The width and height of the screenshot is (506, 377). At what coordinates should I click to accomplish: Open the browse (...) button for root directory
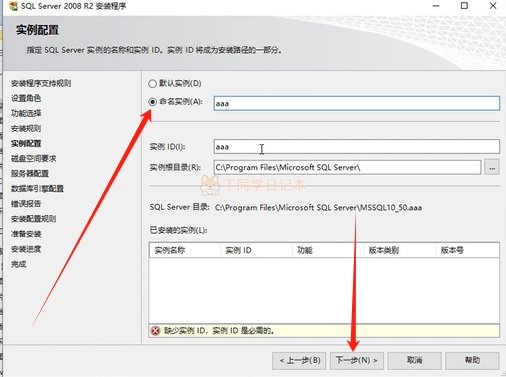tap(492, 167)
